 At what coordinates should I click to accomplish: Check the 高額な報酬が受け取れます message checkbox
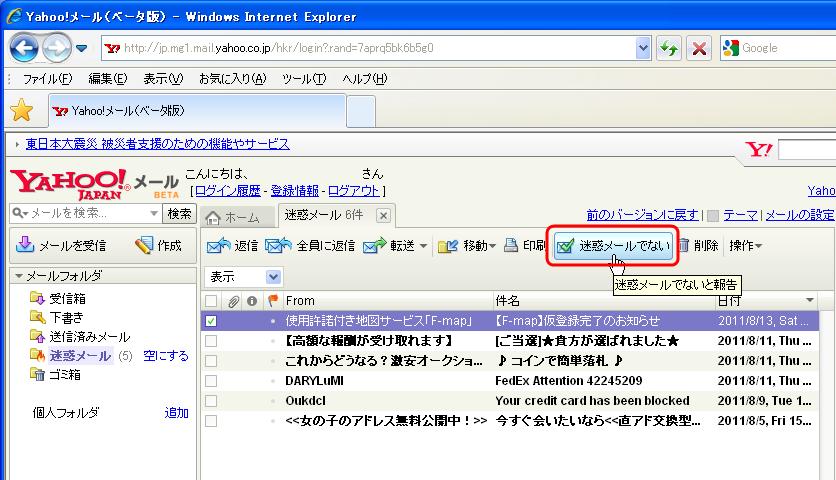tap(211, 341)
